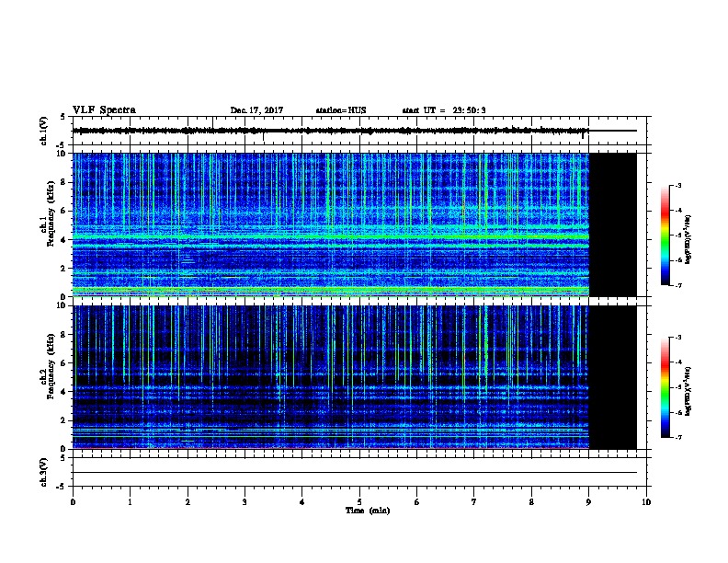The height and width of the screenshot is (563, 728).
Task: Click the ch.1 waveform trace panel
Action: point(359,131)
